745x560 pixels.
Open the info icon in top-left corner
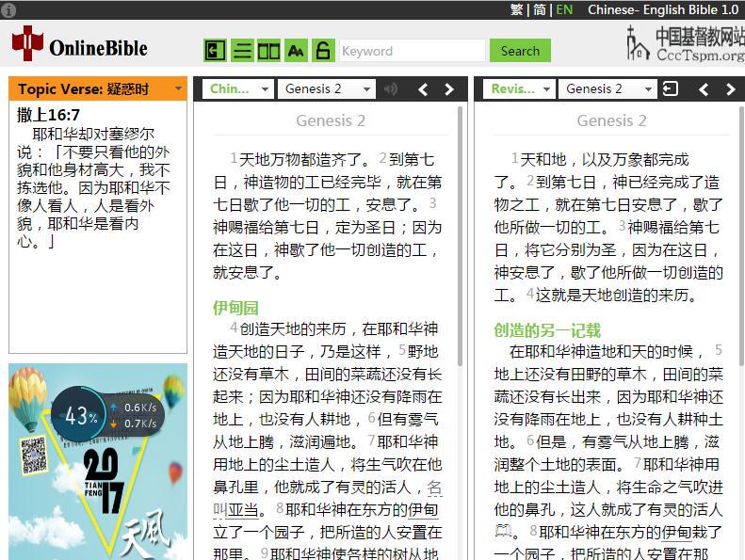8,9
